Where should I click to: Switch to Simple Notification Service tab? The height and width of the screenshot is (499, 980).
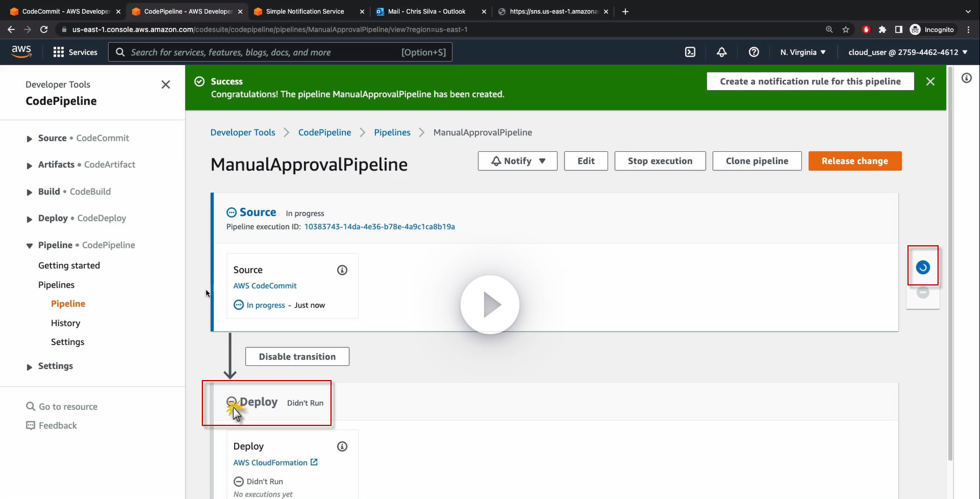(x=305, y=11)
